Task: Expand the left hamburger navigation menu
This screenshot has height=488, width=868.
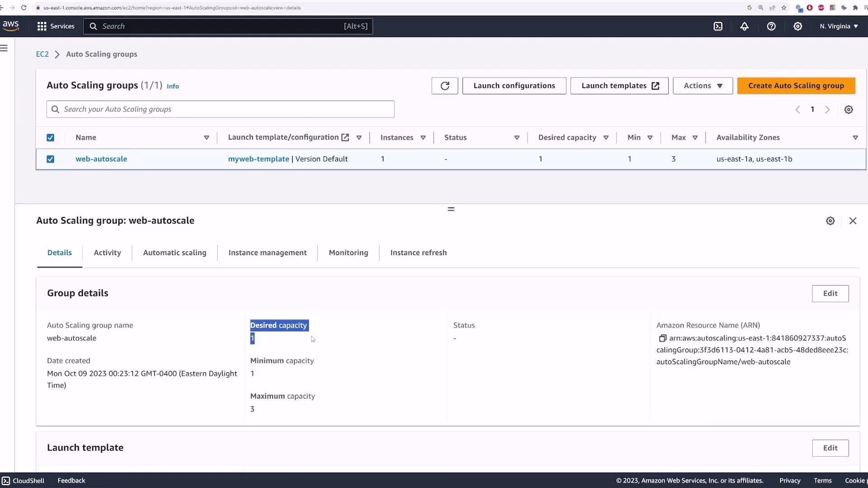Action: 5,48
